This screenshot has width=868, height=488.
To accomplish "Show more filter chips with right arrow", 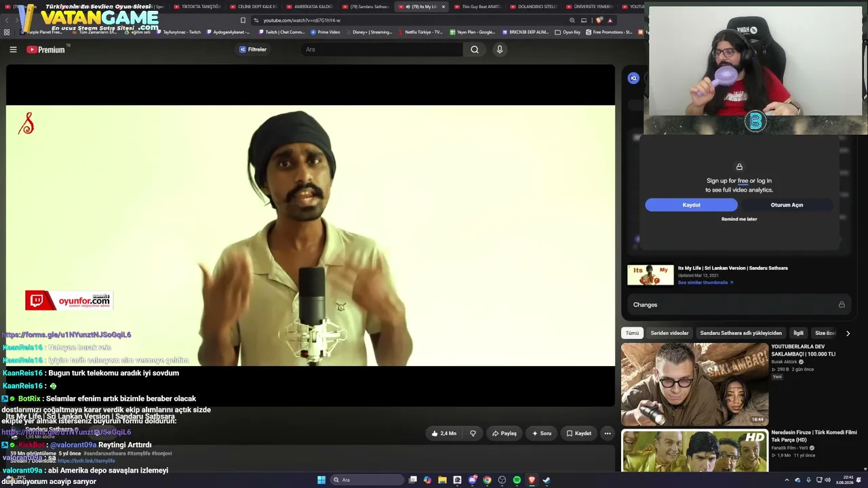I will pyautogui.click(x=848, y=333).
